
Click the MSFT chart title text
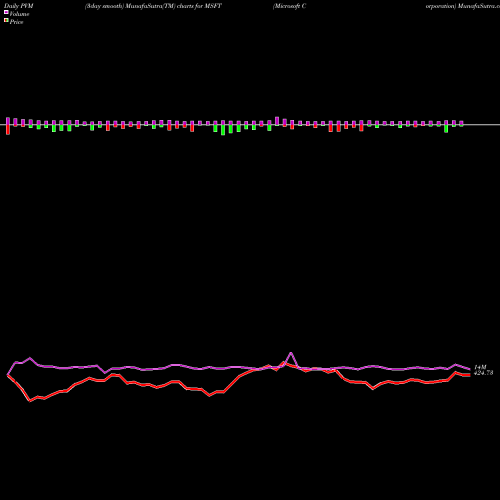(x=153, y=6)
